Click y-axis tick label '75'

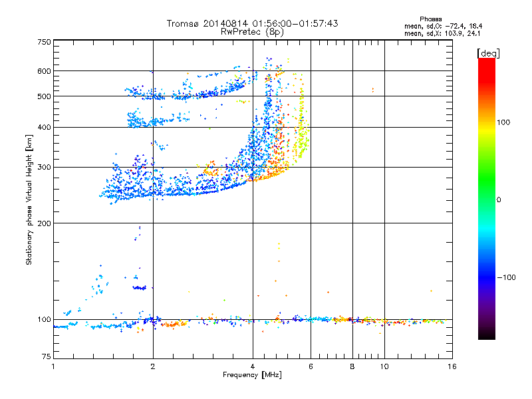[x=47, y=356]
